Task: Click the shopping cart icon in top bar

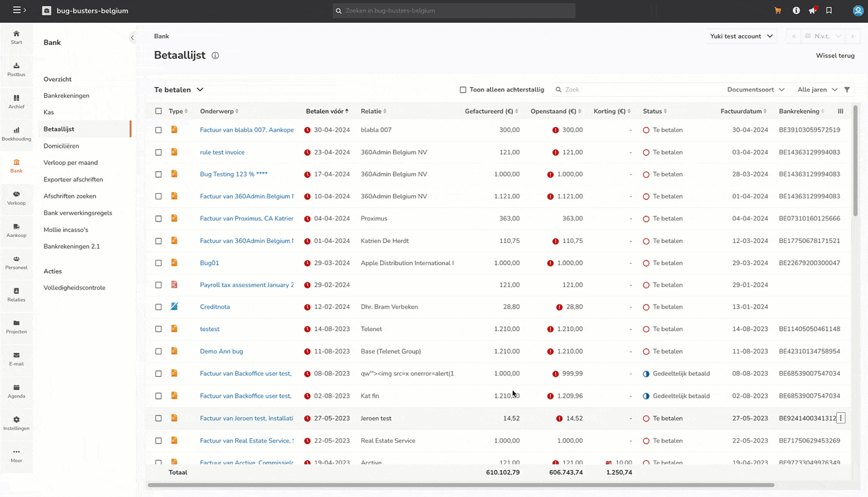Action: coord(778,10)
